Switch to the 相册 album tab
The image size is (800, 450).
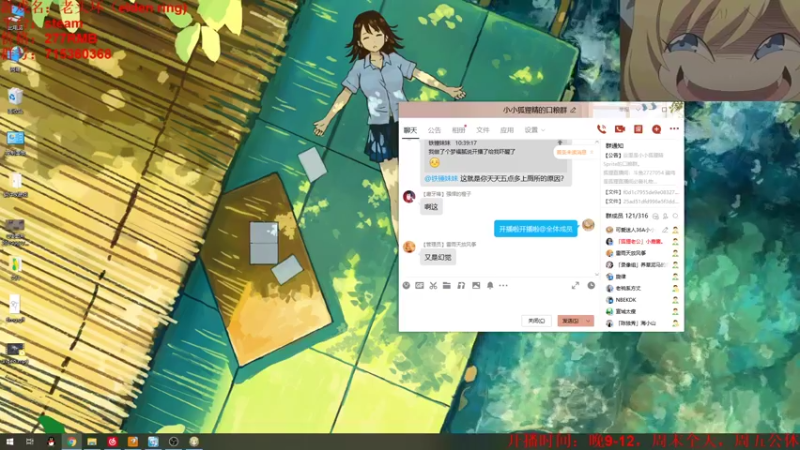[459, 130]
